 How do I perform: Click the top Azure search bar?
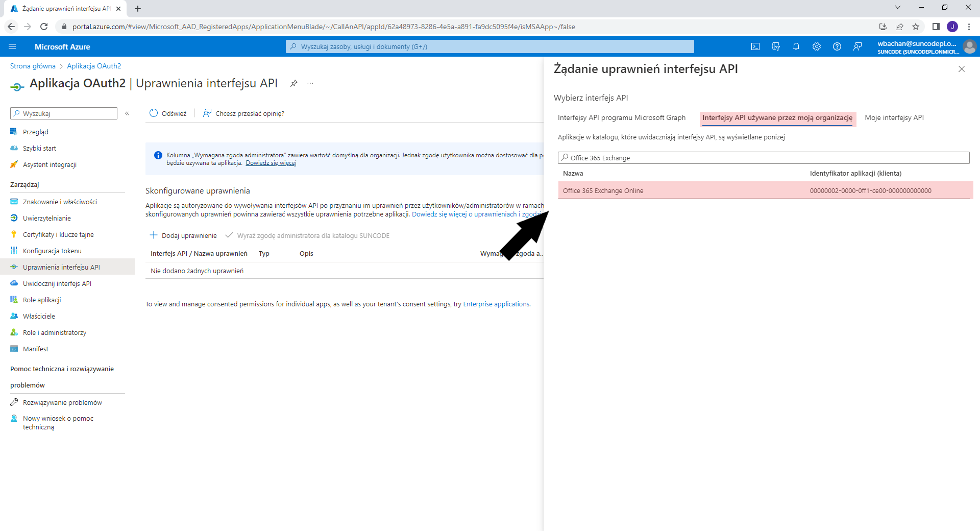(490, 46)
